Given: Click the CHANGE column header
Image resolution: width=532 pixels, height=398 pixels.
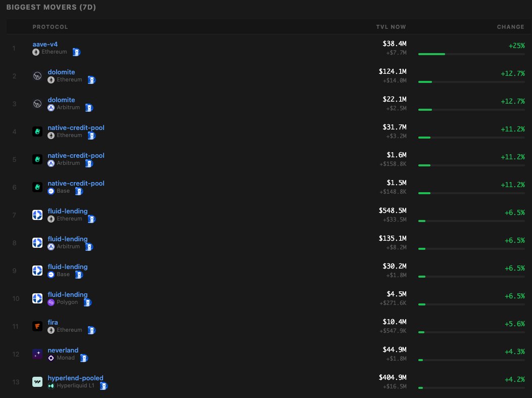Looking at the screenshot, I should tap(511, 27).
